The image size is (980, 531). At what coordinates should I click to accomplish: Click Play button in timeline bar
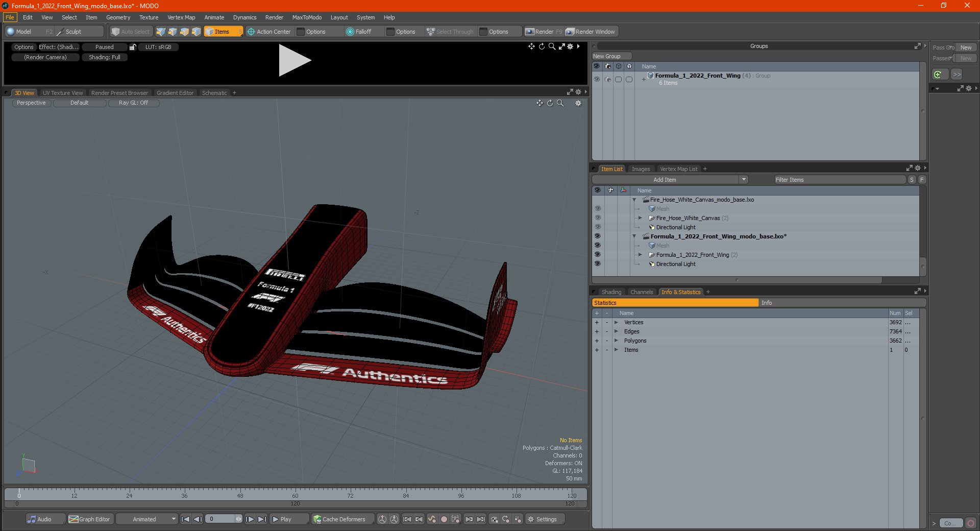(x=289, y=519)
